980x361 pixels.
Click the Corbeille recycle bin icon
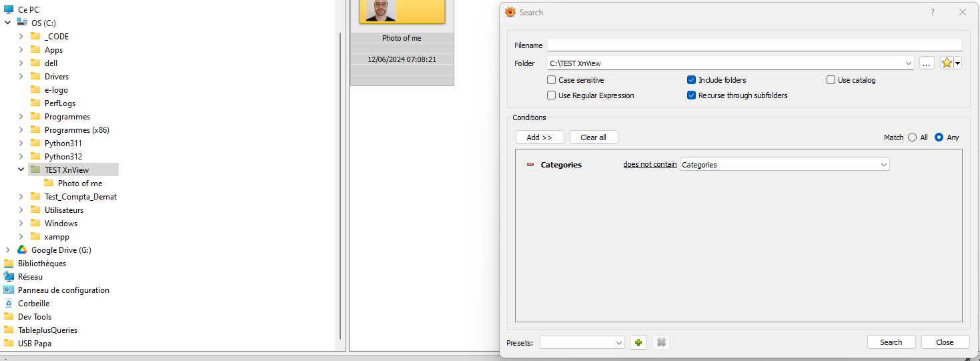tap(9, 303)
